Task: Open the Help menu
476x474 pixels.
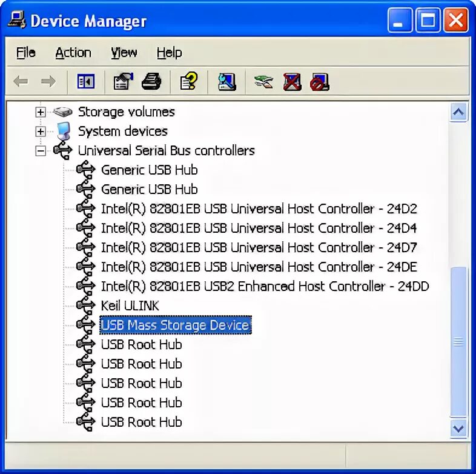Action: [x=169, y=53]
